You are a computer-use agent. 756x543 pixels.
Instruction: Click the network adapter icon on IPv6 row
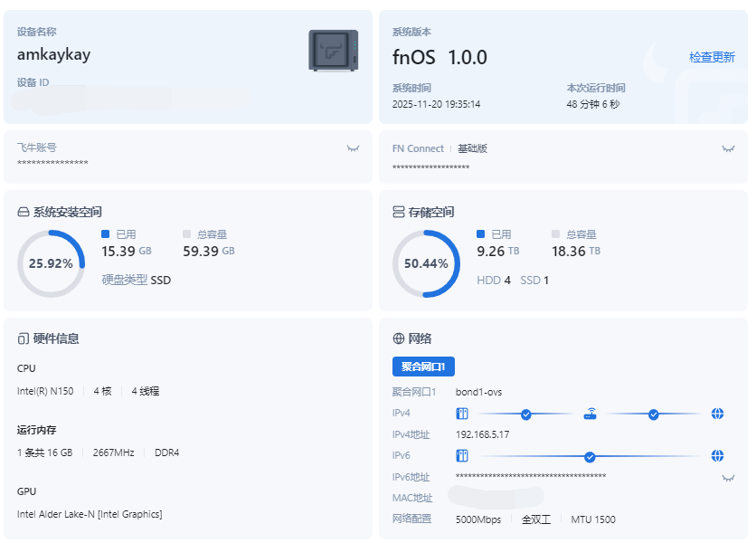point(462,456)
